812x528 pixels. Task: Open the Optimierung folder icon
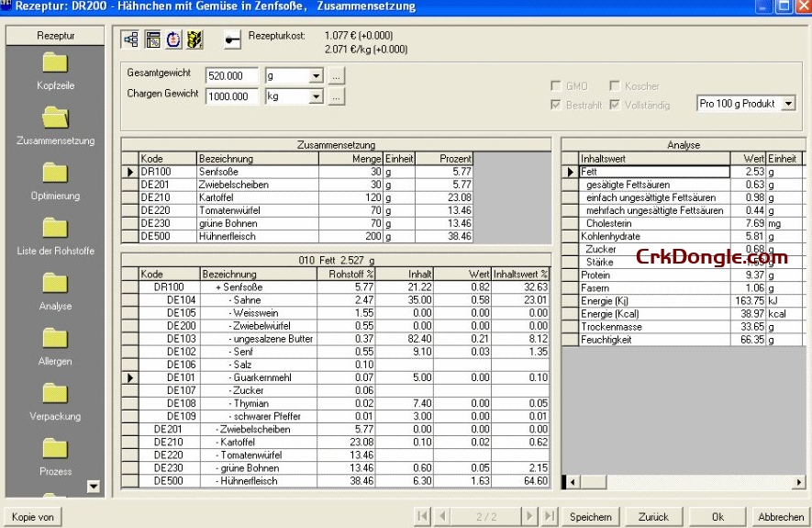tap(55, 173)
